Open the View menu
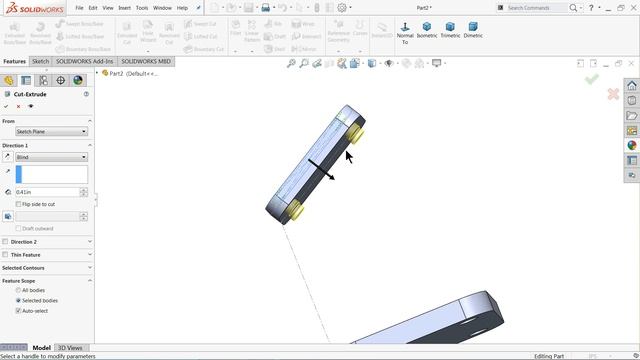Viewport: 640px width, 360px height. pos(108,8)
